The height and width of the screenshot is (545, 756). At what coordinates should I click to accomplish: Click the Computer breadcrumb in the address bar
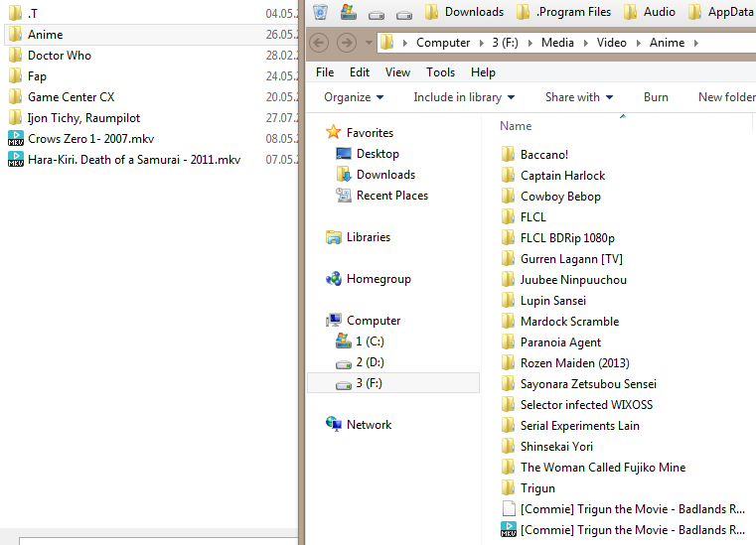443,43
